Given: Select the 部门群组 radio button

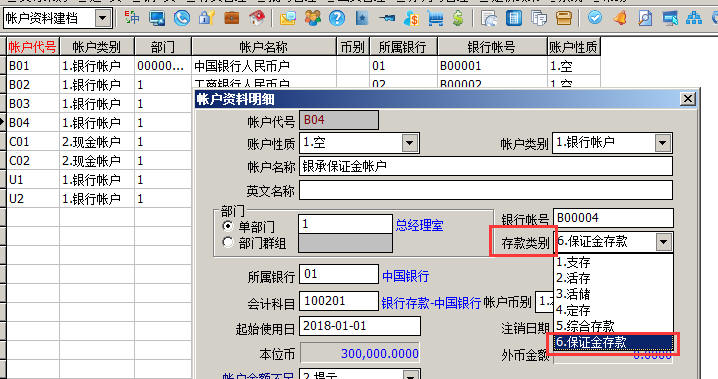Looking at the screenshot, I should pyautogui.click(x=228, y=242).
